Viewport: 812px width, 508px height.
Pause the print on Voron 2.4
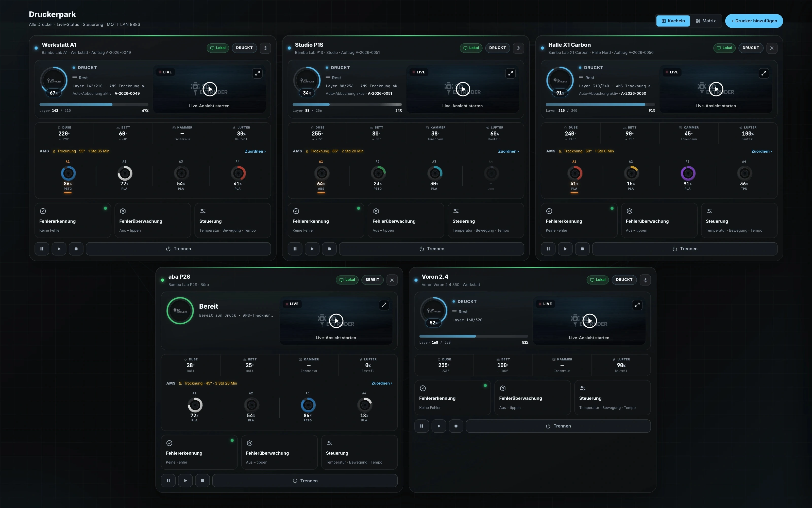[x=422, y=426]
